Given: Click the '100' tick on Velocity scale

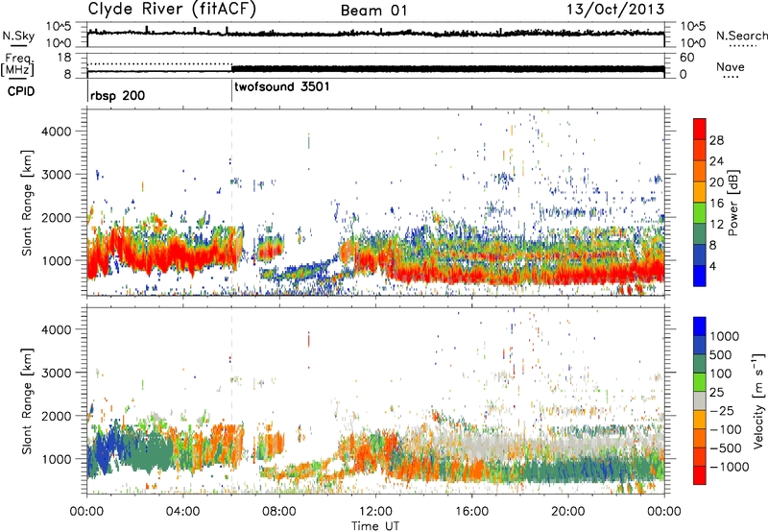Looking at the screenshot, I should click(x=721, y=374).
